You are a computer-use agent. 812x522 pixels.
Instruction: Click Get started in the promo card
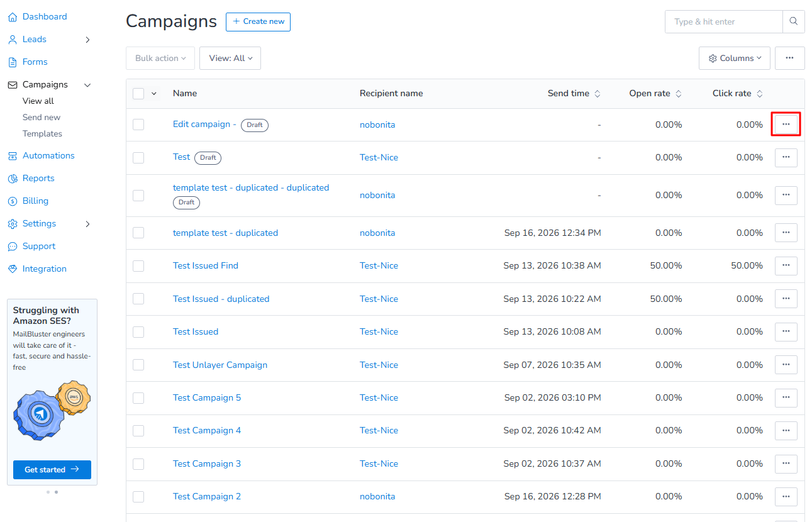[x=52, y=470]
